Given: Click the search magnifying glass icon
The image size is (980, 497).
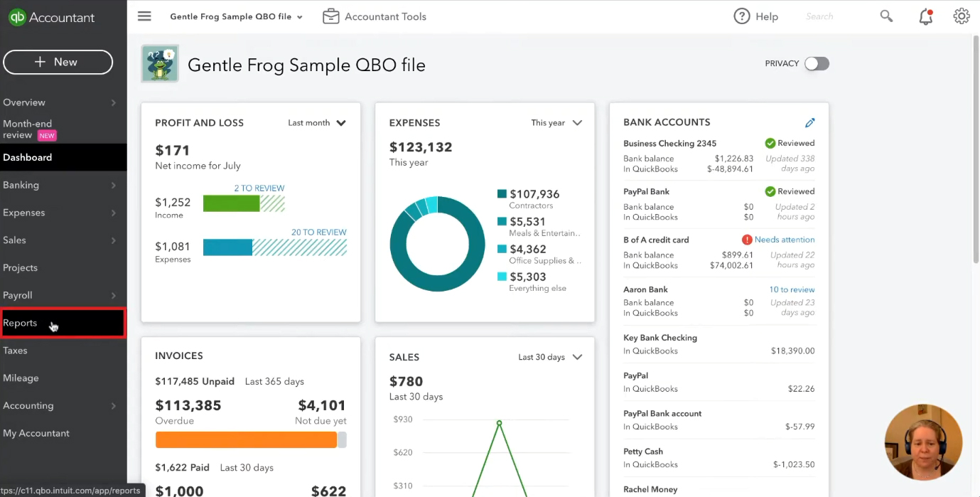Looking at the screenshot, I should click(x=886, y=16).
